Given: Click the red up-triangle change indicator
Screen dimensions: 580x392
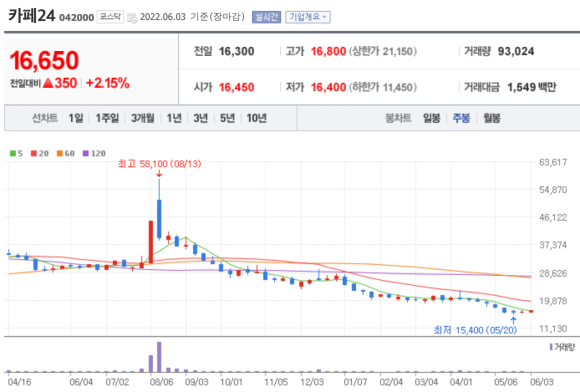Looking at the screenshot, I should [x=48, y=83].
